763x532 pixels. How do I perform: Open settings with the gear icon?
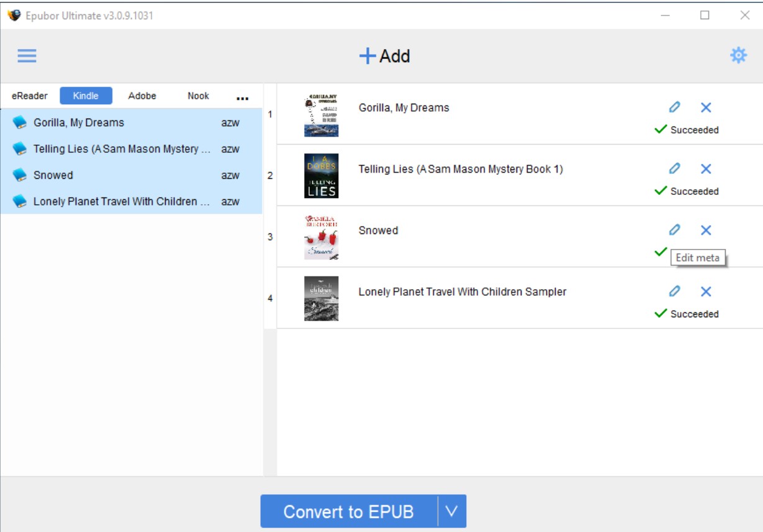pyautogui.click(x=738, y=56)
